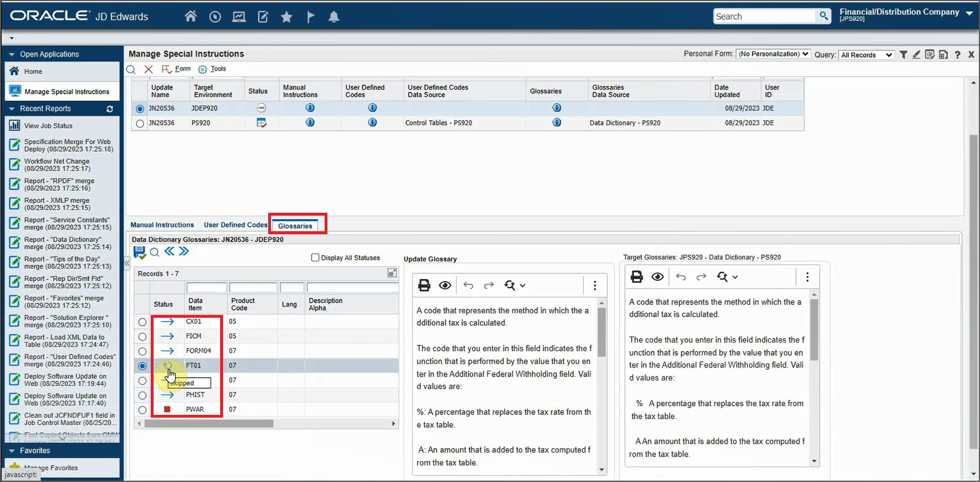Open Report - "Data Dictionary" merge

pyautogui.click(x=68, y=243)
